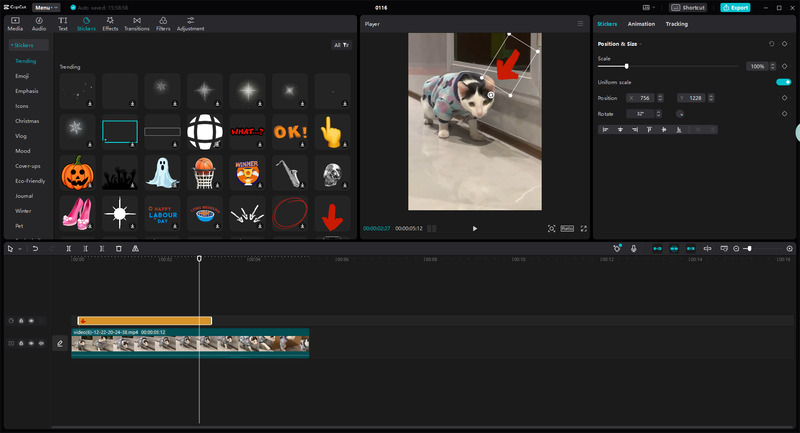
Task: Select the Filters tool
Action: (x=163, y=23)
